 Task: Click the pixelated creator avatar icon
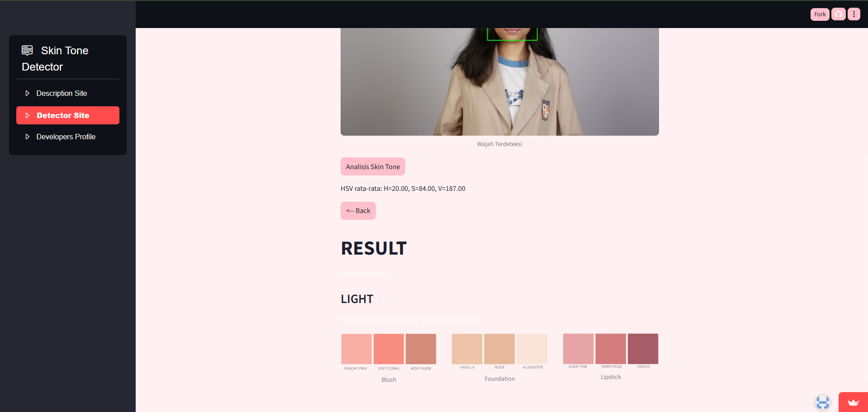coord(822,402)
